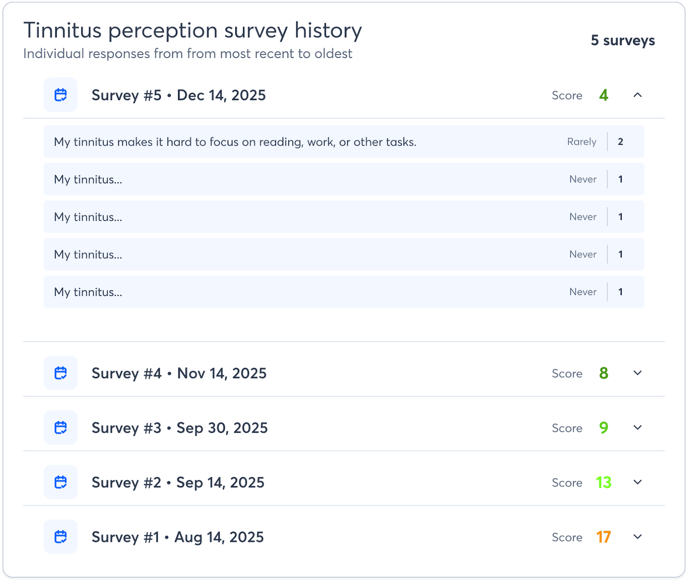Open the Survey #2 Sep 14, 2025 row
Image resolution: width=688 pixels, height=581 pixels.
178,482
